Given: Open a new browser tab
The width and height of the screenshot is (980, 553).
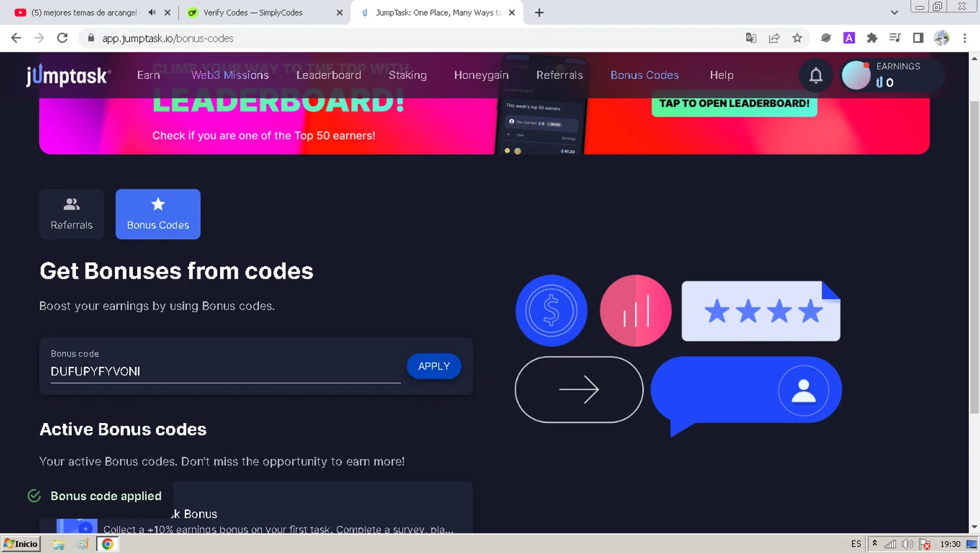Looking at the screenshot, I should pos(539,12).
